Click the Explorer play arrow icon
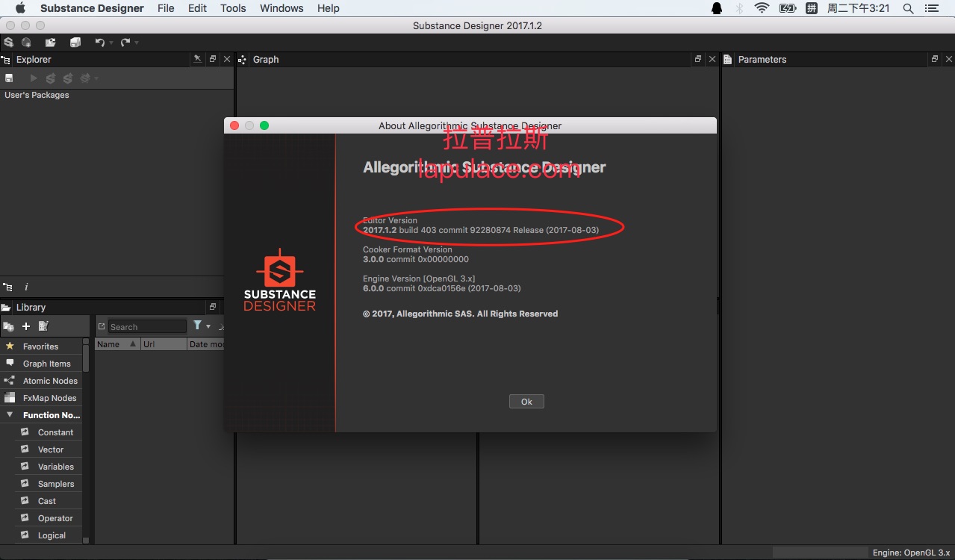Image resolution: width=955 pixels, height=560 pixels. point(33,78)
